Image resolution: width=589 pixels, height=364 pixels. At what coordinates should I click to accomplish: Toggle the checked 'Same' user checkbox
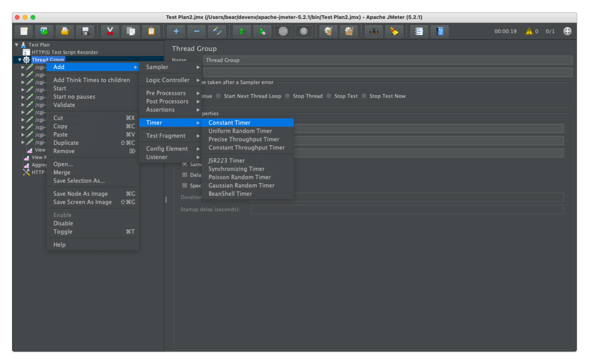click(185, 164)
